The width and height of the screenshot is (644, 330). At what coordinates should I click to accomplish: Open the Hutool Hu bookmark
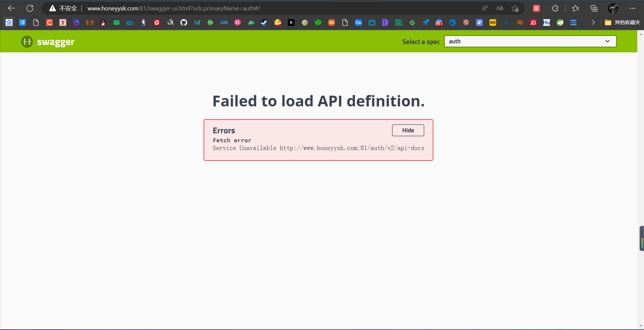547,22
